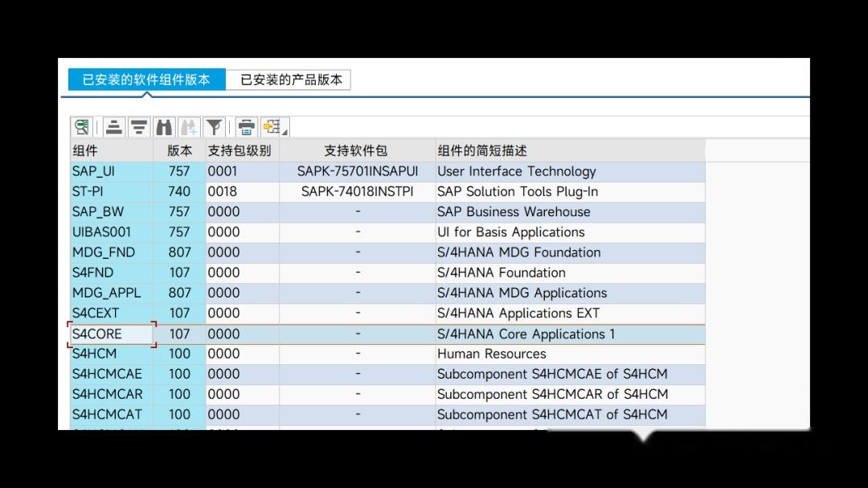Click description SAP Business Warehouse
This screenshot has height=488, width=868.
(570, 211)
